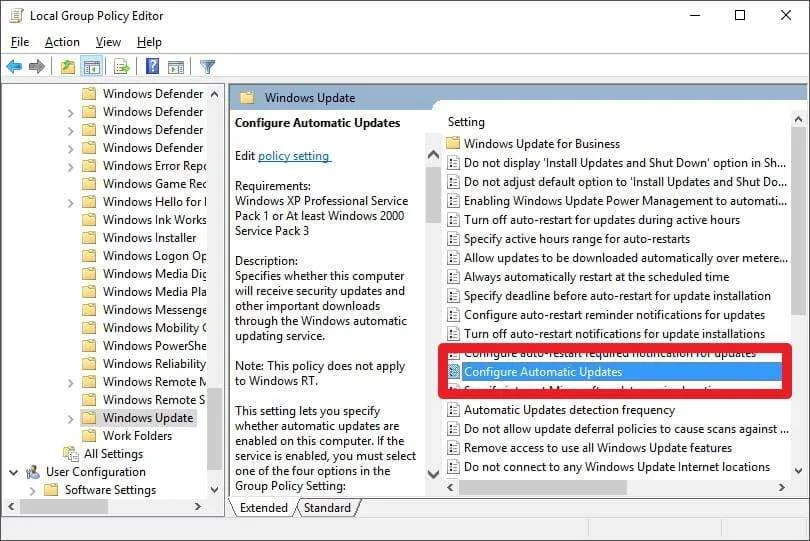Click the Setting column header
810x541 pixels.
(x=466, y=122)
